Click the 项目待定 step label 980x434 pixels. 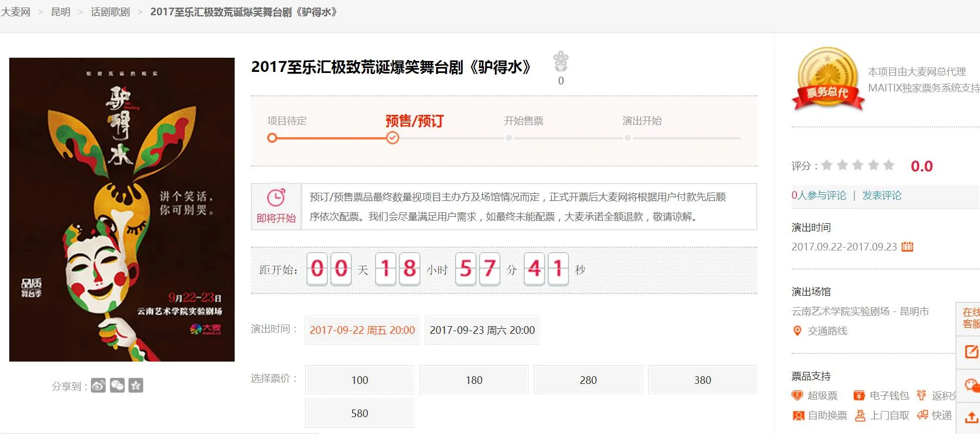[x=287, y=121]
